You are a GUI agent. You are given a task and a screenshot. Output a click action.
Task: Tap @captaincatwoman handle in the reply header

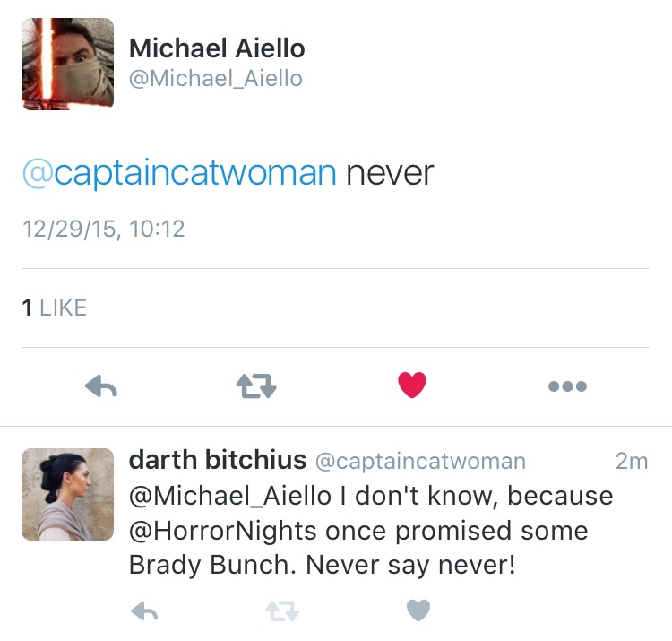(420, 462)
